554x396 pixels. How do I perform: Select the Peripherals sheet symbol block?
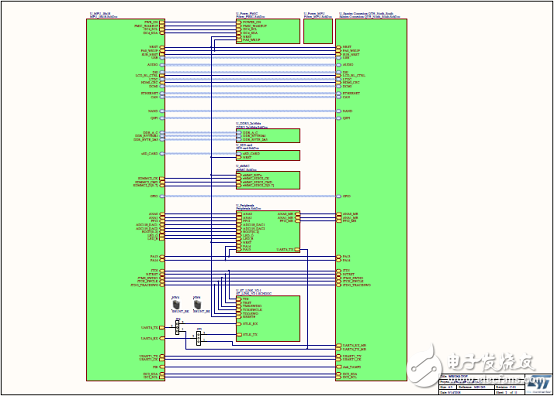pyautogui.click(x=268, y=231)
